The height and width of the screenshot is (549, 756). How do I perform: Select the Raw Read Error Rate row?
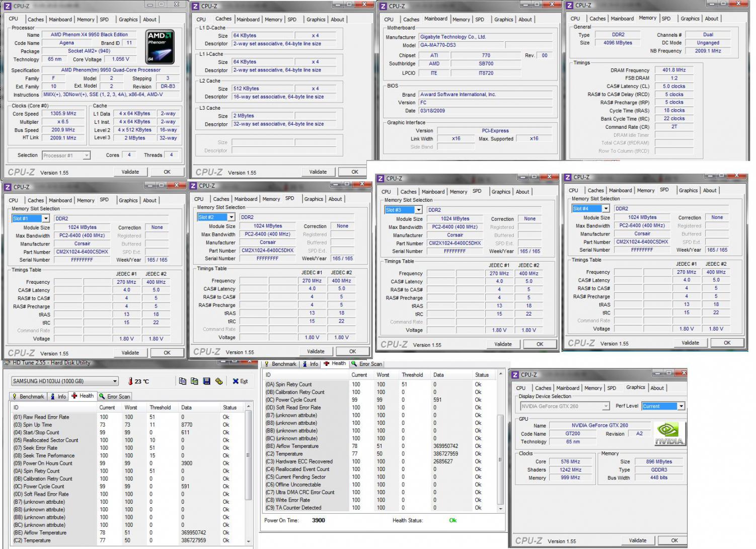[128, 417]
